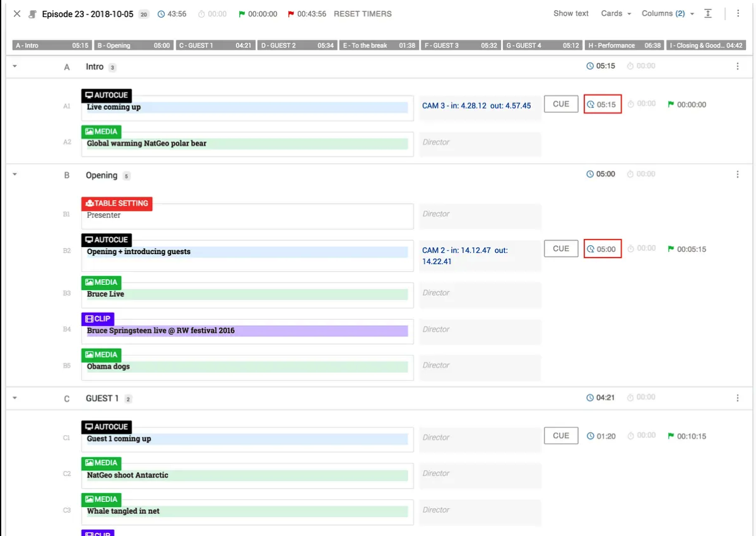
Task: Click the Director field for Presenter item
Action: (480, 216)
